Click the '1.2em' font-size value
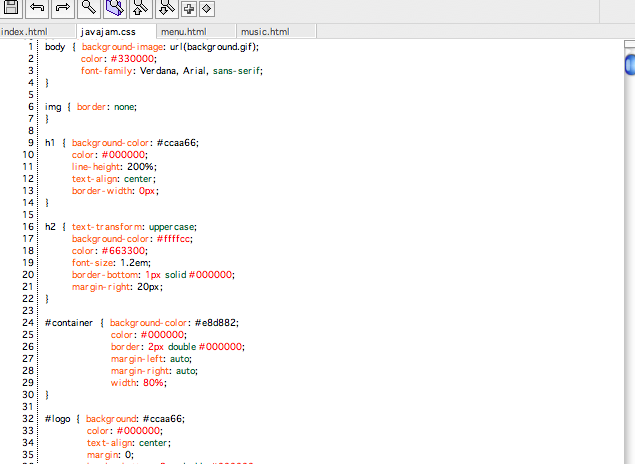Image resolution: width=635 pixels, height=464 pixels. 134,263
